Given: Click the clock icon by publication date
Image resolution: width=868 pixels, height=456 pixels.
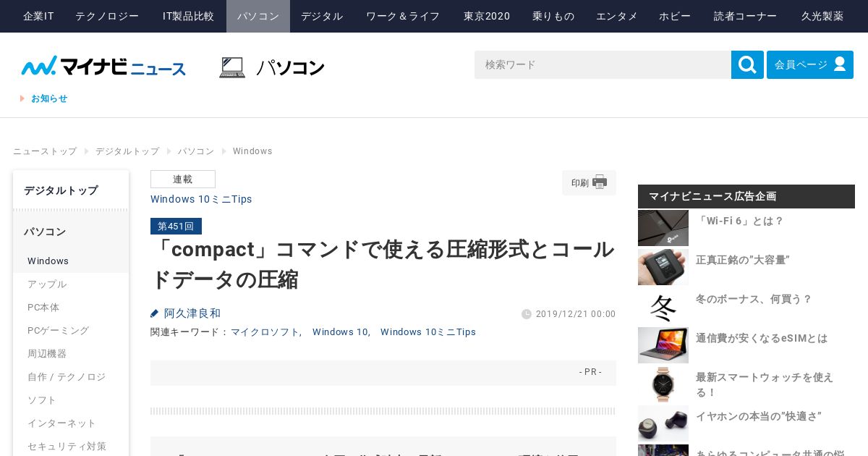Looking at the screenshot, I should pyautogui.click(x=527, y=314).
